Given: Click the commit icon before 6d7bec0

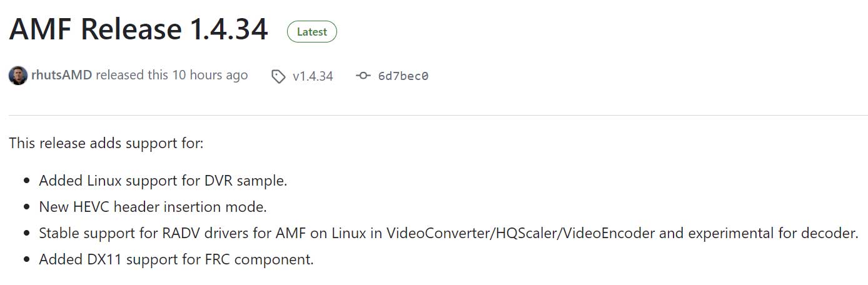Looking at the screenshot, I should [363, 76].
